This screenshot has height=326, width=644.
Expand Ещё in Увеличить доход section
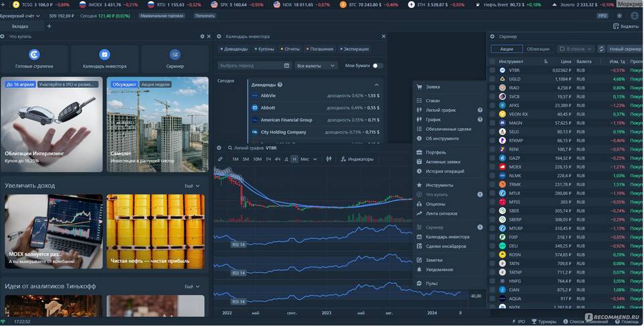(192, 186)
